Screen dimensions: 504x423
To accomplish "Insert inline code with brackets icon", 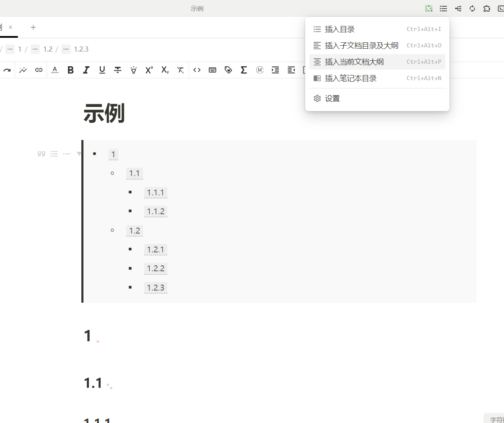I will [x=197, y=70].
